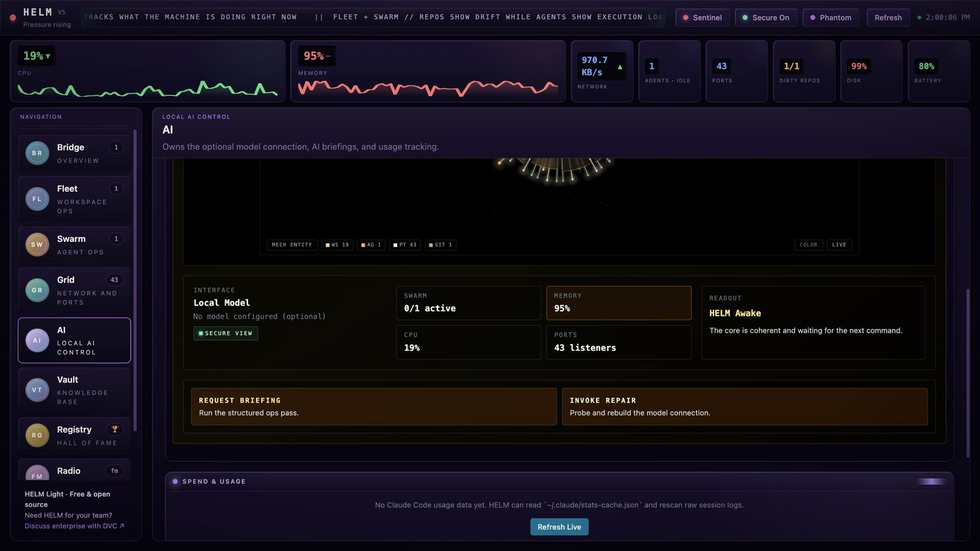Toggle Phantom mode
Screen dimensions: 980x551
point(830,17)
